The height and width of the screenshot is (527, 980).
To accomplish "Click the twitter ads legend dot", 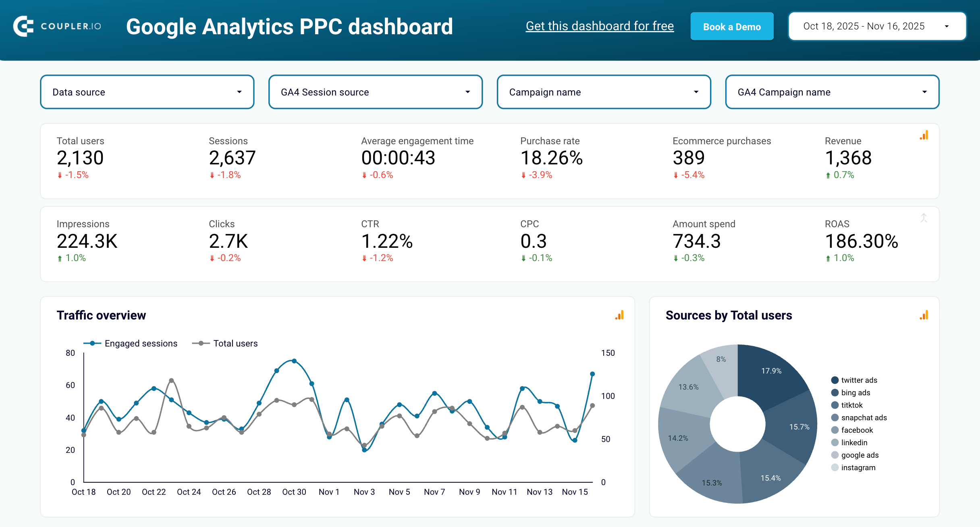I will (x=835, y=380).
